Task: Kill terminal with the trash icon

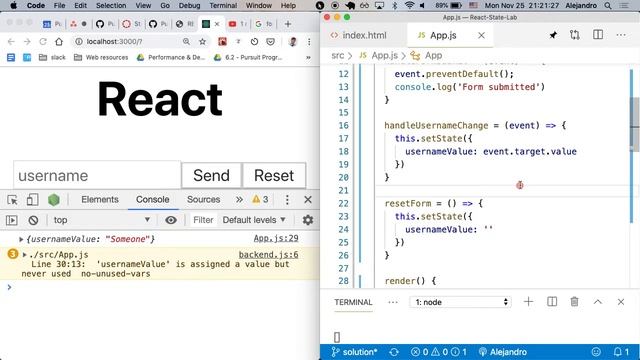Action: pyautogui.click(x=574, y=302)
